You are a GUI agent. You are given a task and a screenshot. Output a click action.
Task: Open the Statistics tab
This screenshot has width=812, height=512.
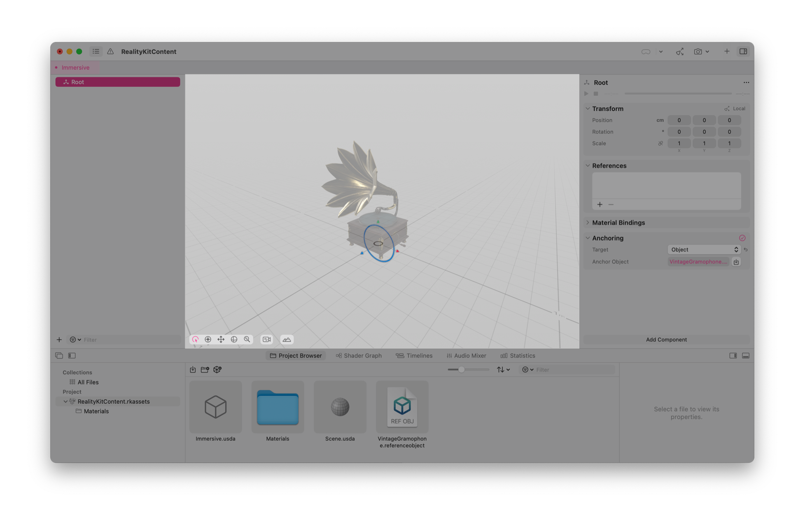click(x=518, y=356)
